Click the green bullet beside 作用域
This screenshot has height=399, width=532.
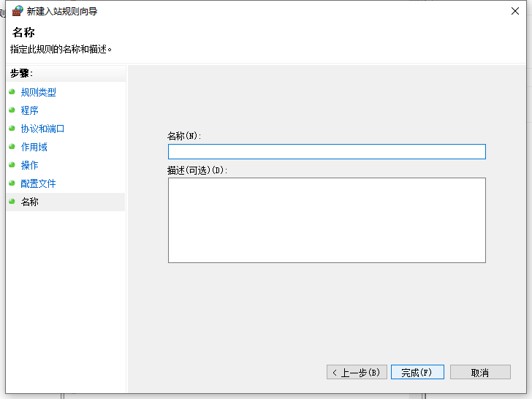[x=12, y=147]
